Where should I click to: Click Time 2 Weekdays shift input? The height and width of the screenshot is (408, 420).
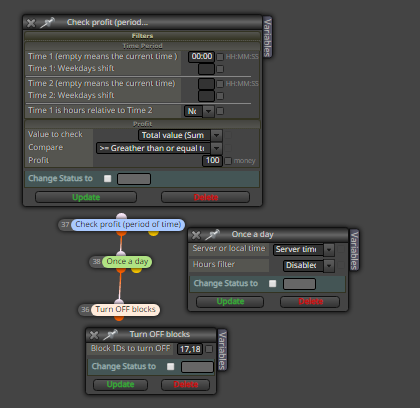pos(206,96)
